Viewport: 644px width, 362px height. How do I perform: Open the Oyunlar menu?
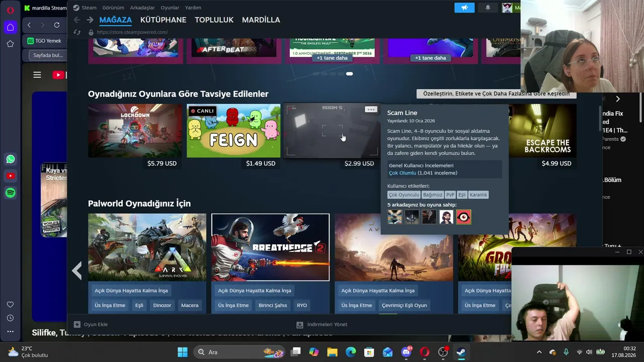[170, 8]
